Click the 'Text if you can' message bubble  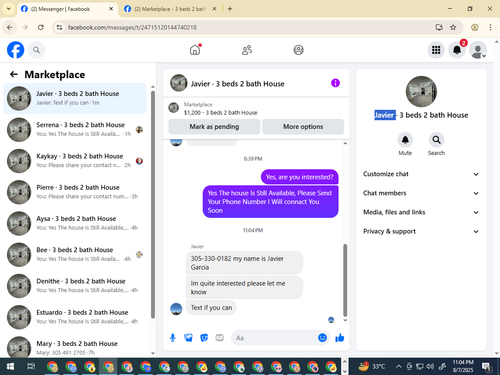[x=211, y=308]
